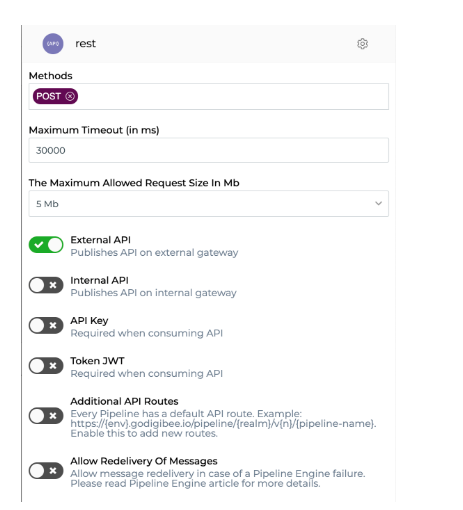Open the Maximum Allowed Request Size dropdown

[209, 204]
